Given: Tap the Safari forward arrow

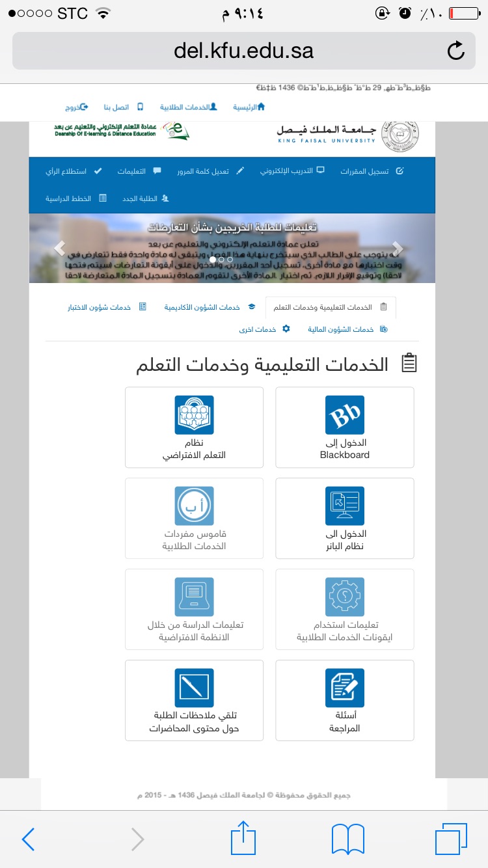Looking at the screenshot, I should coord(137,839).
